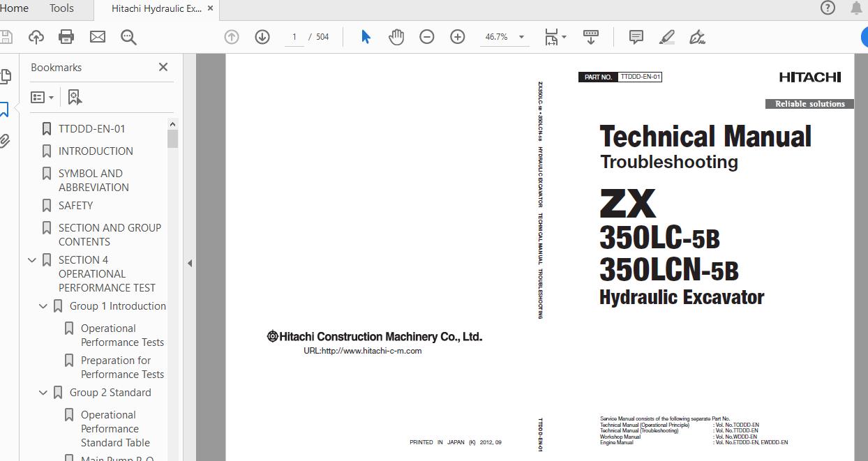Go to next page arrow
The image size is (868, 461).
(262, 37)
